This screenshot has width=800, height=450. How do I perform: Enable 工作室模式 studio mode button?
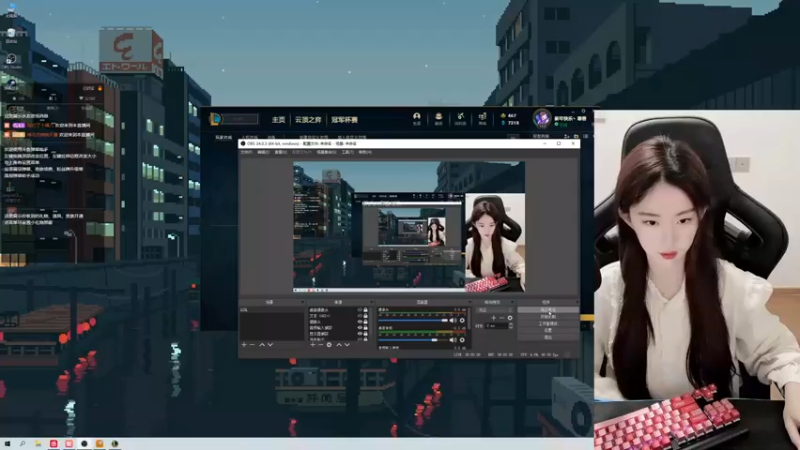548,323
